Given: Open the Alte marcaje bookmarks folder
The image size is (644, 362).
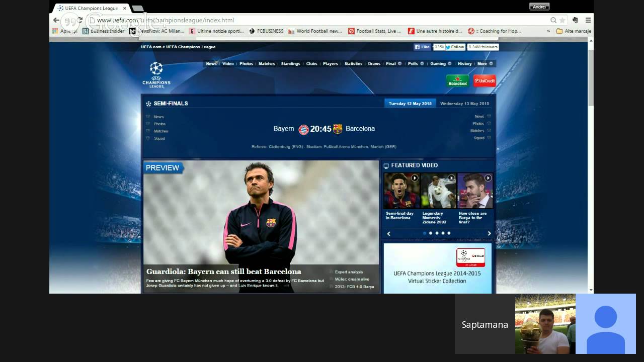Looking at the screenshot, I should 574,31.
